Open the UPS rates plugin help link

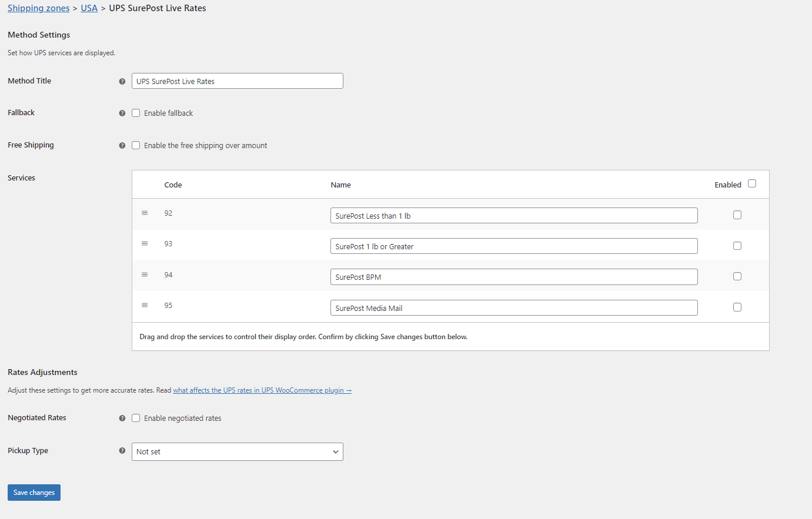click(x=262, y=390)
